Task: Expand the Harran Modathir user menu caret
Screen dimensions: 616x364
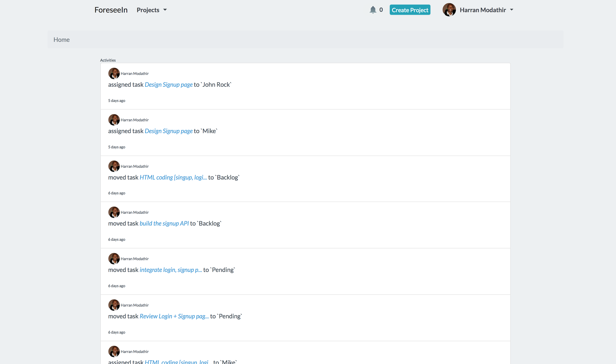Action: pos(512,10)
